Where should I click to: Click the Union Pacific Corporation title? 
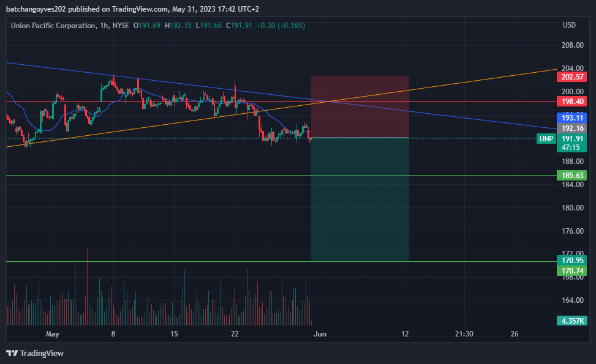pos(53,26)
